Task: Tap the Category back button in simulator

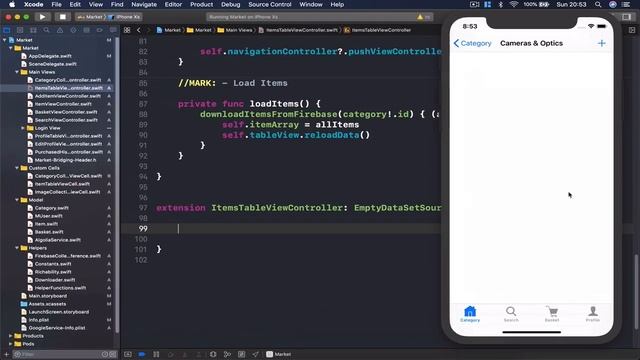Action: click(472, 43)
